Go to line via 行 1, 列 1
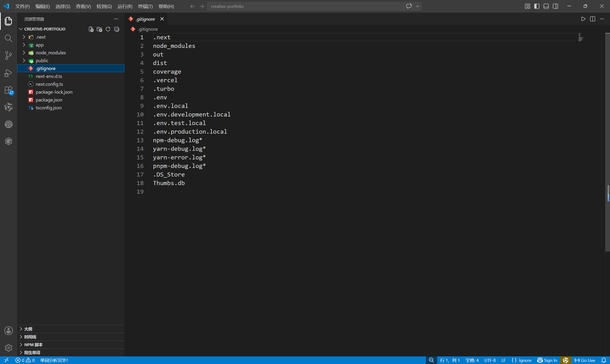The height and width of the screenshot is (364, 610). tap(450, 360)
